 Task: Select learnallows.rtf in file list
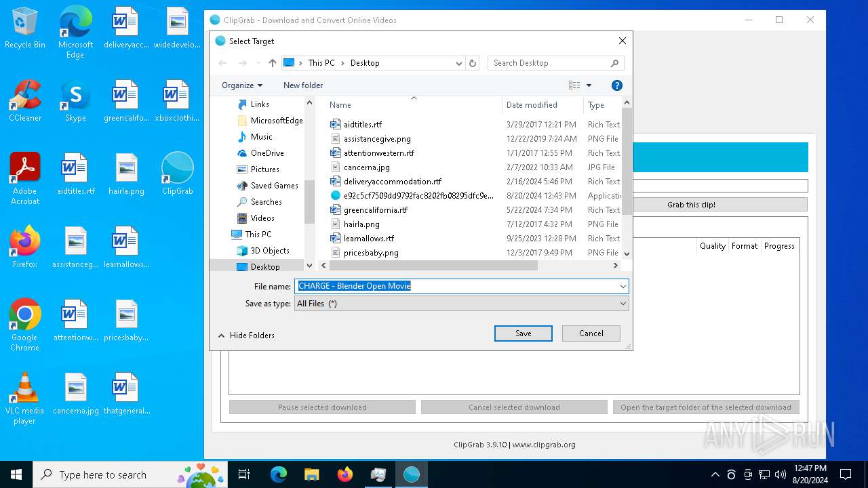[x=369, y=239]
